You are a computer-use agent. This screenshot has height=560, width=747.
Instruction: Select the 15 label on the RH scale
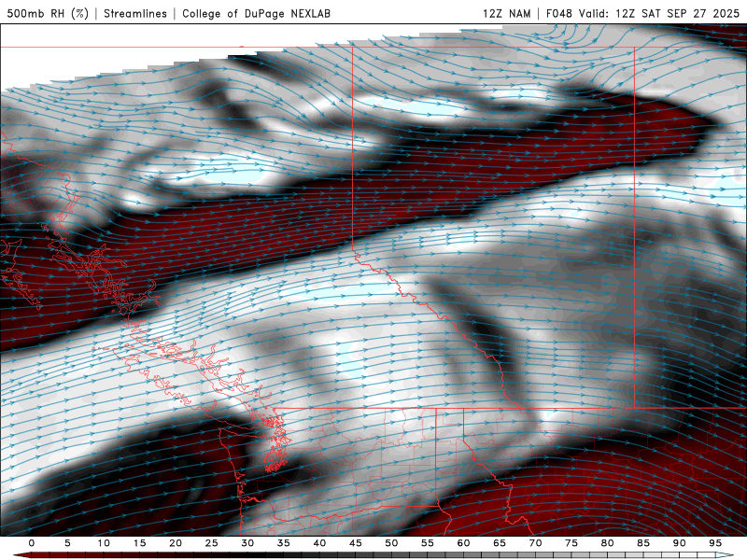139,543
